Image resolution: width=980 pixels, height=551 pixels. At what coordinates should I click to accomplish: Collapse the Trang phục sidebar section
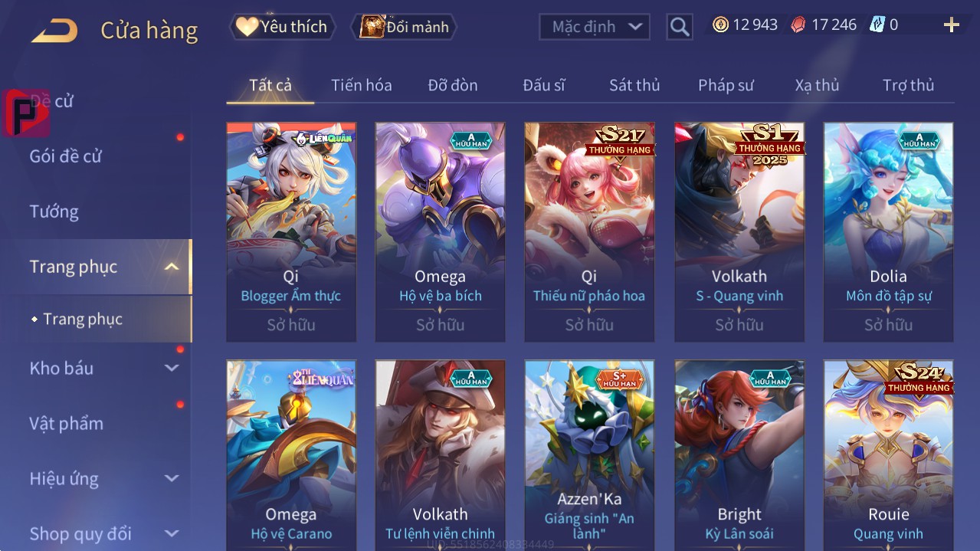click(x=172, y=267)
